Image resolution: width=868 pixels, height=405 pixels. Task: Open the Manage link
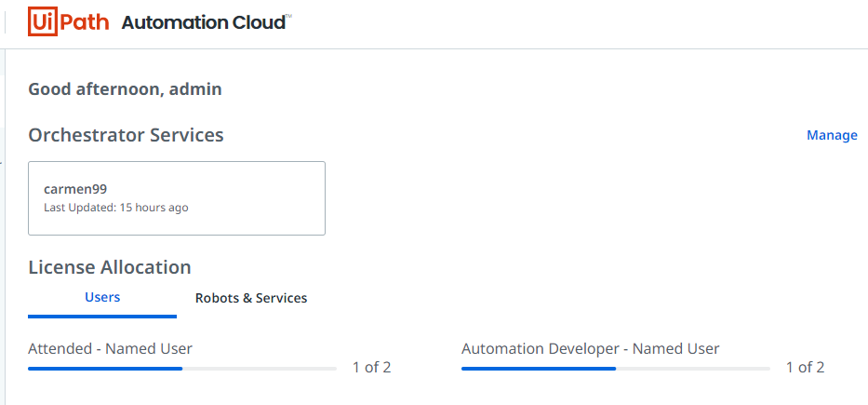832,135
